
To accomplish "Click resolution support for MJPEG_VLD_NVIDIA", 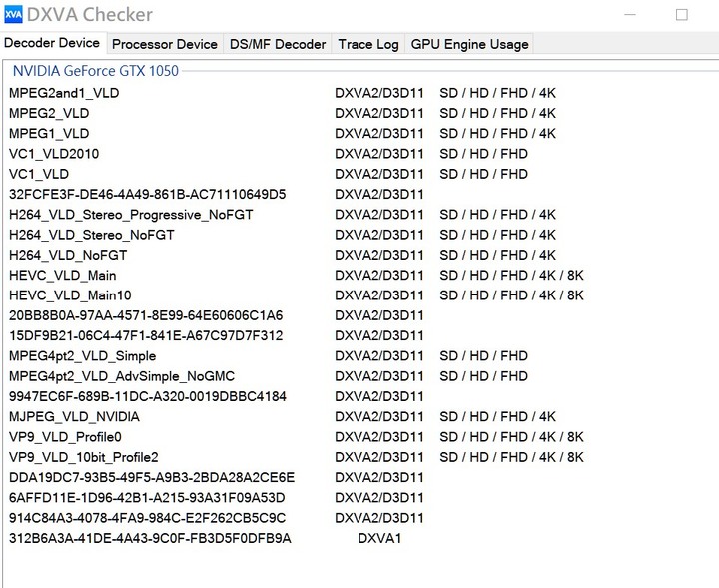I will tap(497, 416).
